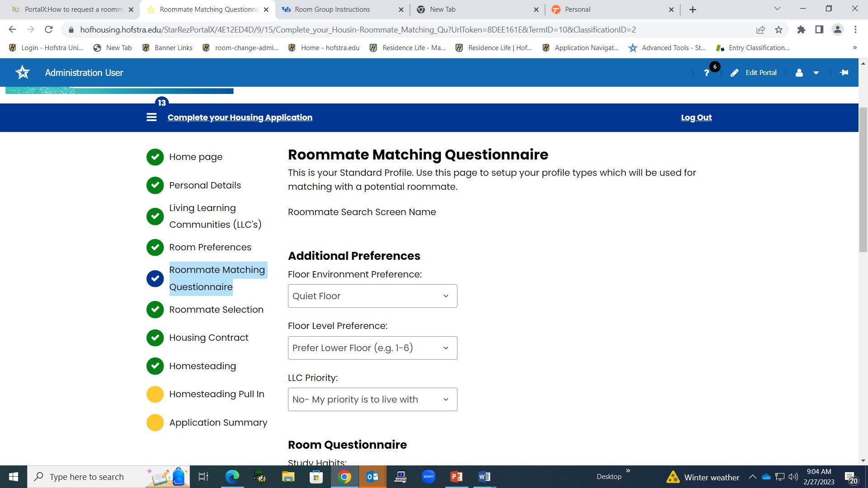Open the Complete your Housing Application link
Screen dimensions: 868x488
[x=240, y=117]
